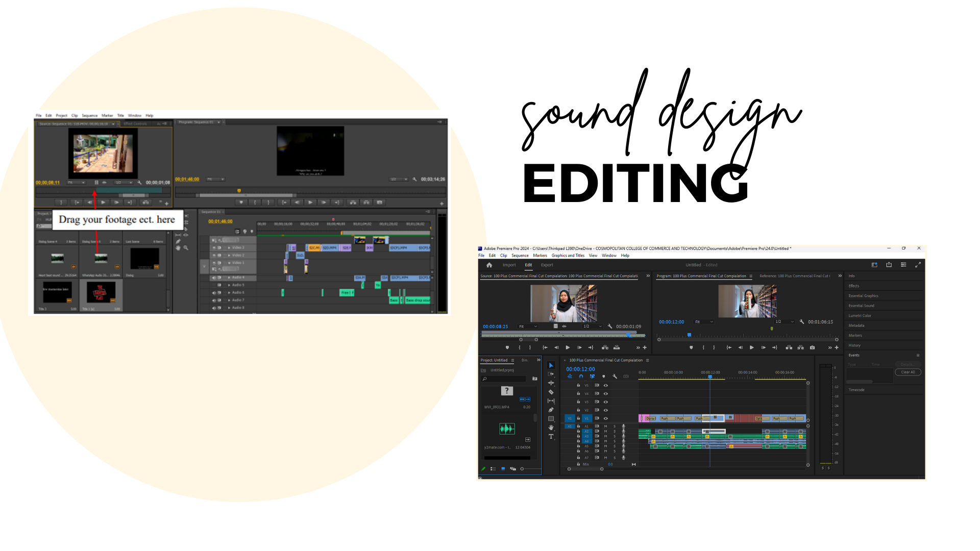Mute audio track A1 in the 2024 timeline

tap(606, 426)
